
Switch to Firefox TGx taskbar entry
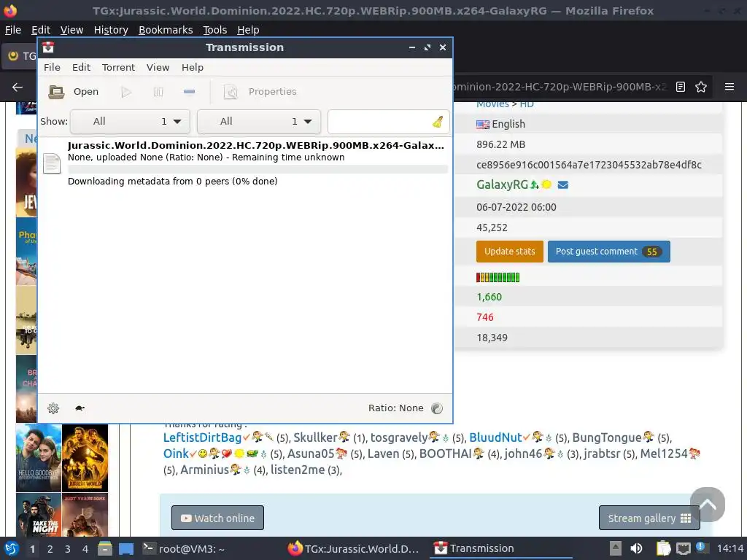point(353,548)
